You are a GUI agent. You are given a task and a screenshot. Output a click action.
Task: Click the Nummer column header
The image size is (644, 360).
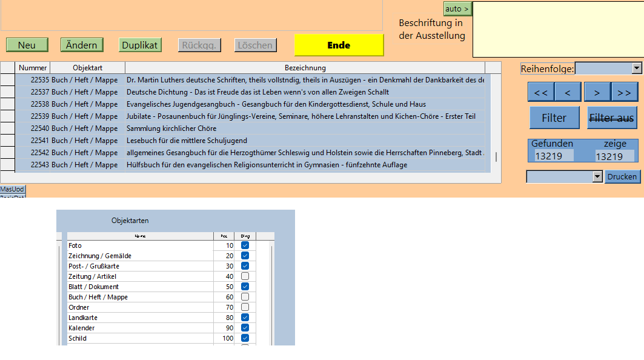click(33, 68)
